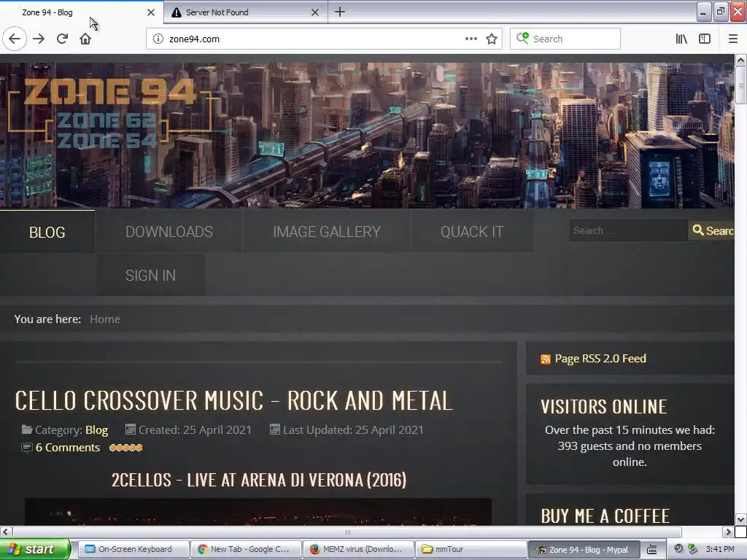Reload the current page
This screenshot has height=560, width=747.
click(62, 39)
